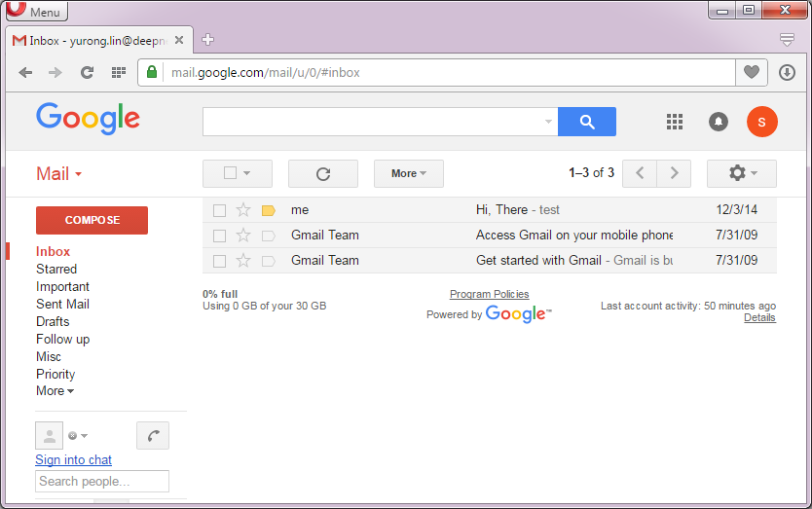The width and height of the screenshot is (812, 509).
Task: Toggle importance marker on 'Hi, There' email
Action: tap(269, 210)
